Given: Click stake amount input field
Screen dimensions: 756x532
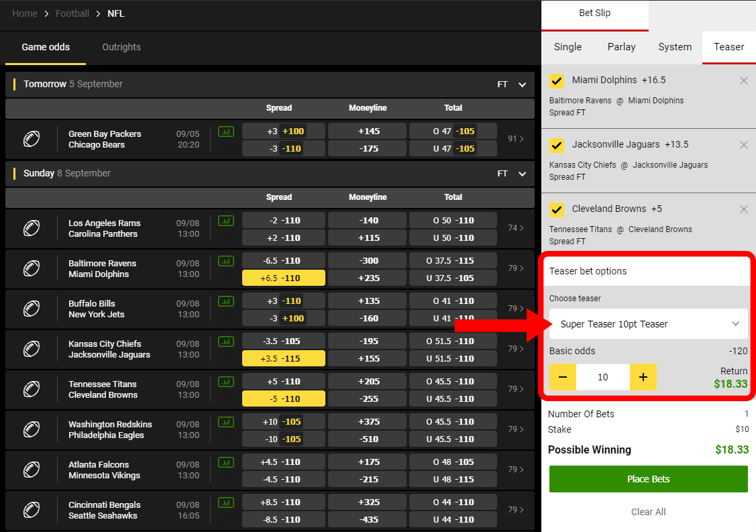Looking at the screenshot, I should [603, 377].
